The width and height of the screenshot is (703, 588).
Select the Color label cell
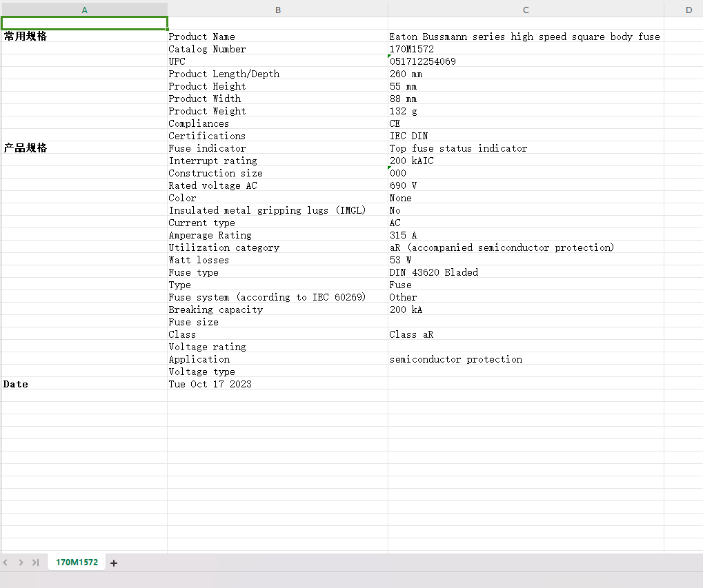[277, 197]
